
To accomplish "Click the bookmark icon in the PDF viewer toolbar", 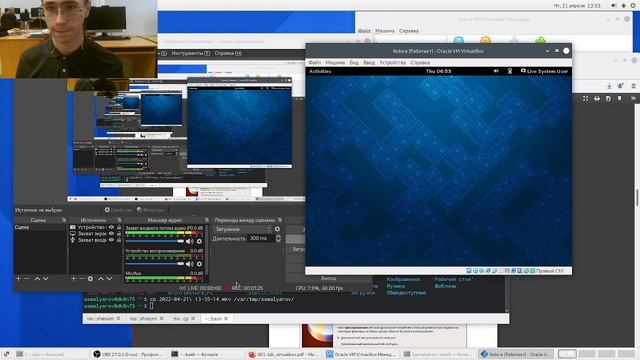I will [x=620, y=98].
